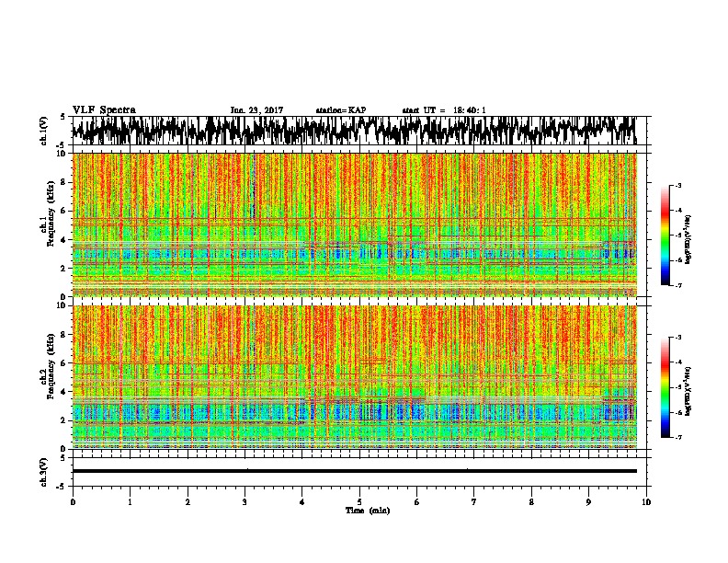Click the "VLF Spectra" title text

click(x=104, y=110)
